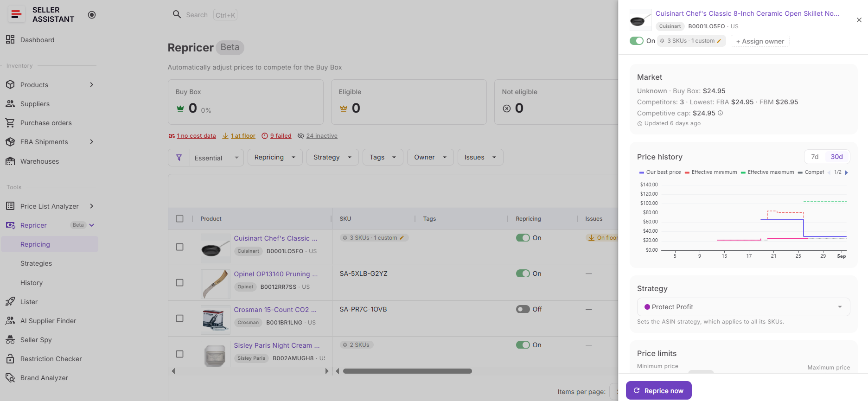
Task: Open the Repricing filter dropdown
Action: [x=275, y=157]
